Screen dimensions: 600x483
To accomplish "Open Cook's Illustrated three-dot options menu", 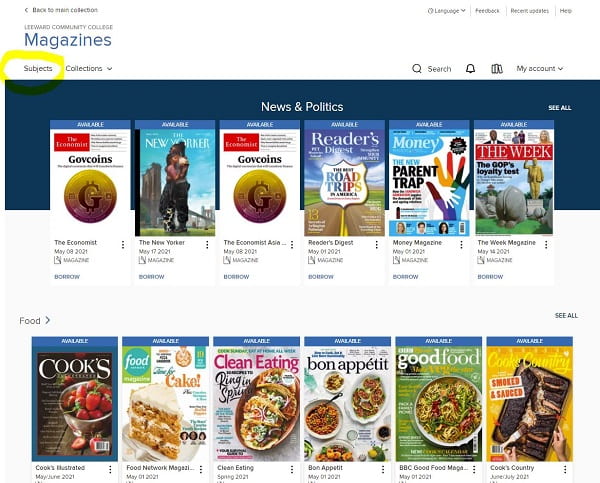I will point(110,469).
